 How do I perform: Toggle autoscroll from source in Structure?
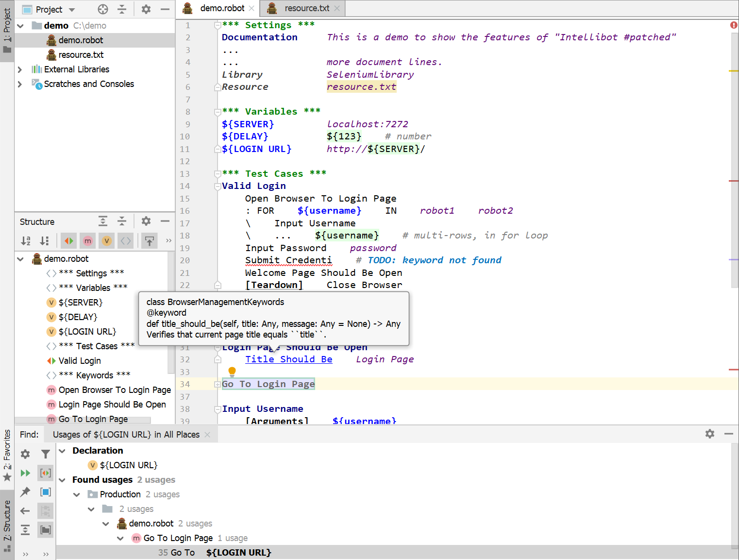click(x=150, y=240)
